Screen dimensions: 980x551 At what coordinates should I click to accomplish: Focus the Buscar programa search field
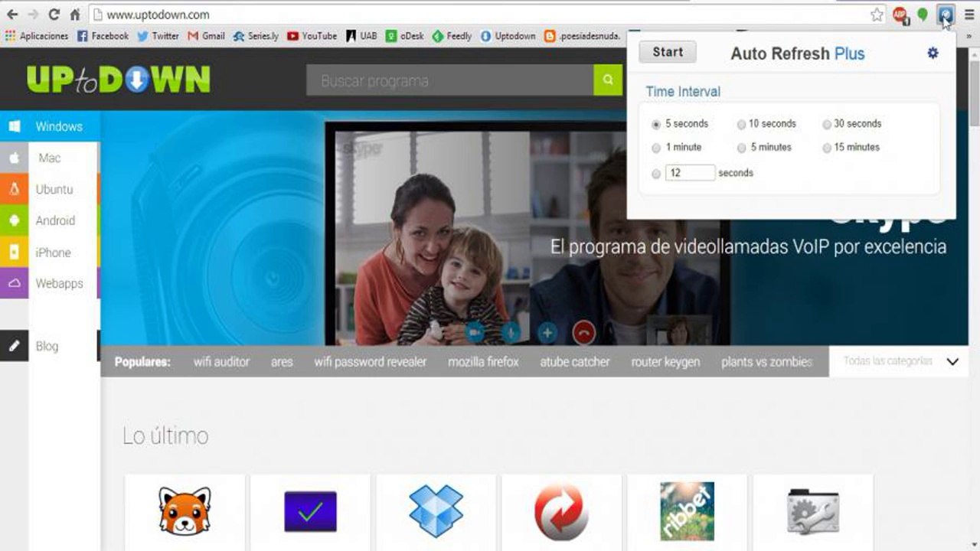(449, 80)
